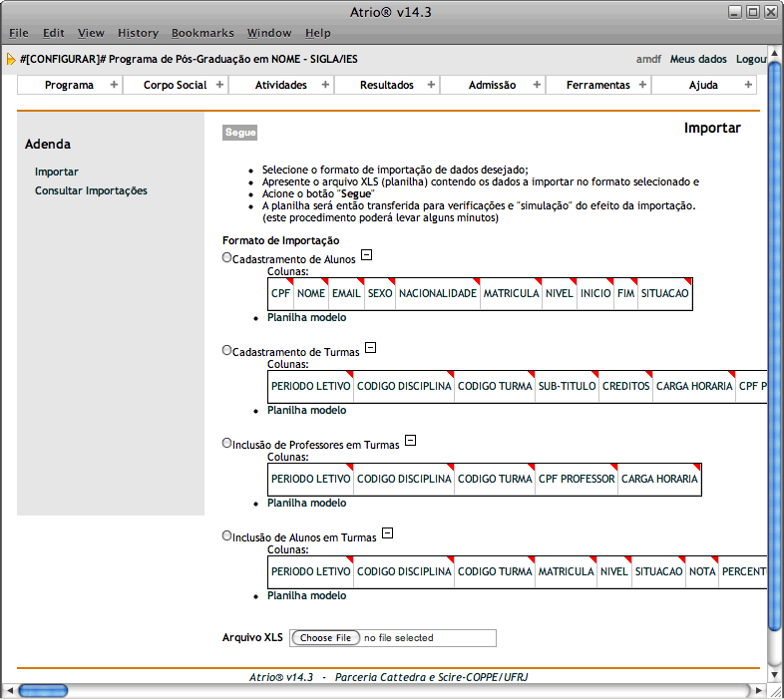784x700 pixels.
Task: Click the plus icon beside Atividades
Action: pyautogui.click(x=324, y=85)
